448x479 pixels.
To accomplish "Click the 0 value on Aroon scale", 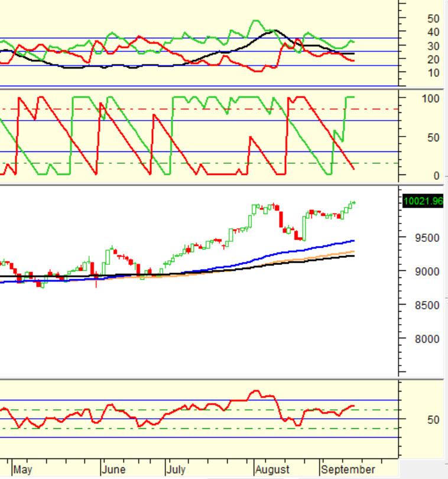I will point(436,176).
